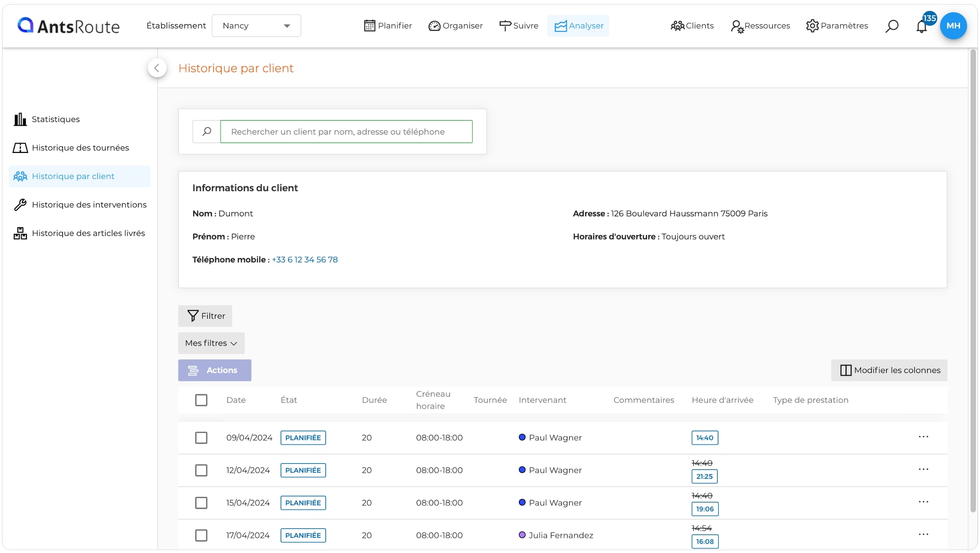Click the 14:40 arrival time badge
The width and height of the screenshot is (980, 553).
705,438
